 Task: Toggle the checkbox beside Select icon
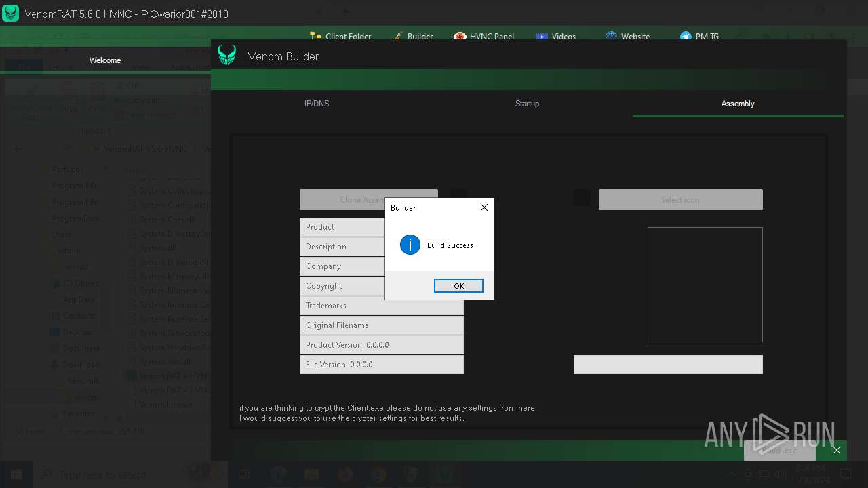pyautogui.click(x=581, y=197)
